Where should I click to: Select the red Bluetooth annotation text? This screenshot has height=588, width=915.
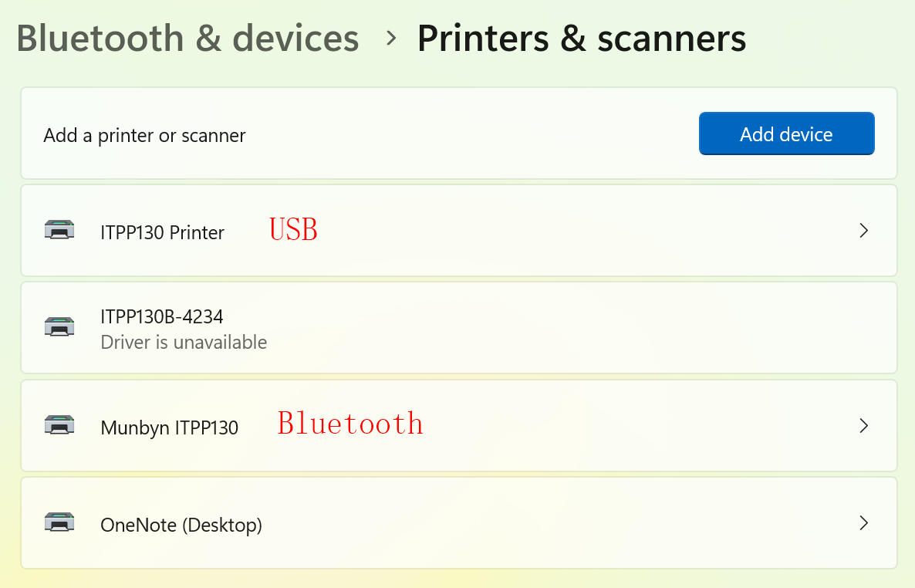[x=350, y=423]
